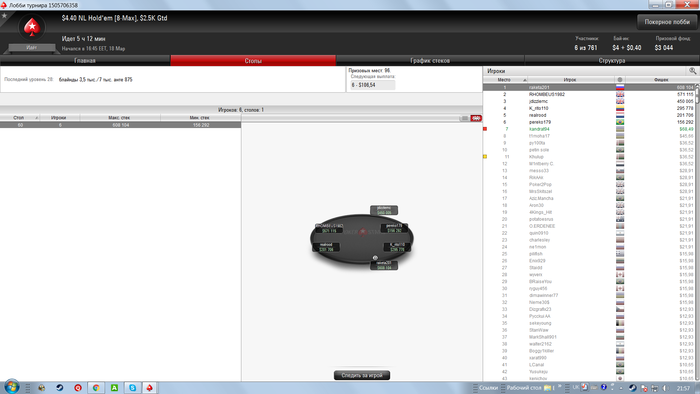The height and width of the screenshot is (394, 700).
Task: Click the Покерное лобби button
Action: (667, 22)
